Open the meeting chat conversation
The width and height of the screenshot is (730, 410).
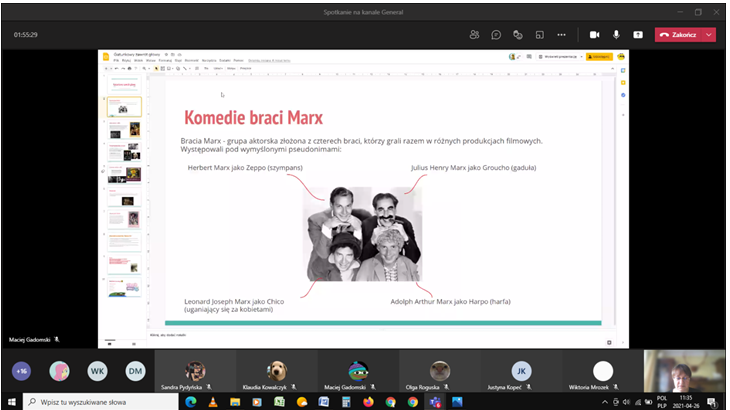click(x=496, y=34)
